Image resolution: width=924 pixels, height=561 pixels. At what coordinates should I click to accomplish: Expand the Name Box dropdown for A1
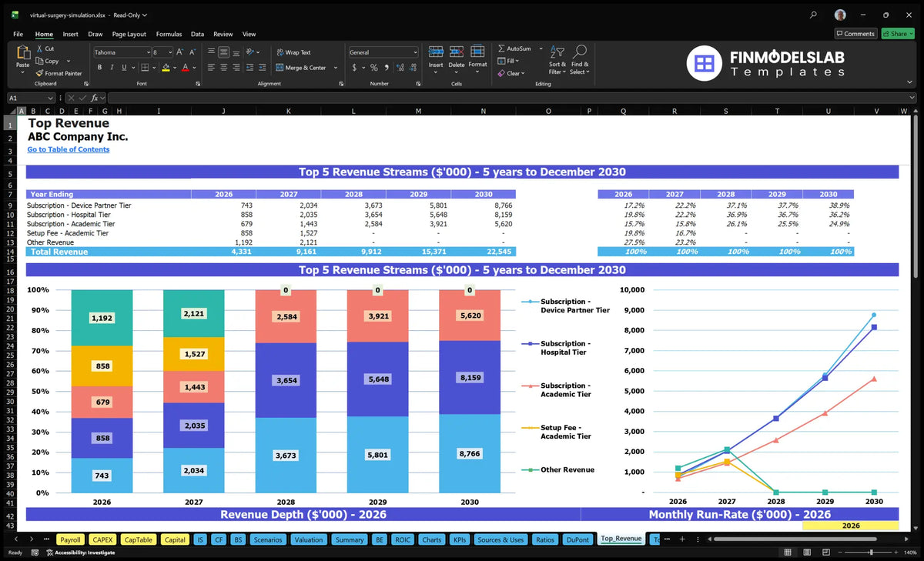point(50,99)
